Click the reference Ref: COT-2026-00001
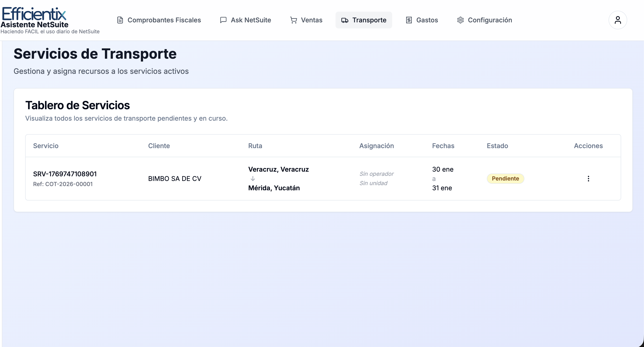Image resolution: width=644 pixels, height=347 pixels. click(x=63, y=184)
